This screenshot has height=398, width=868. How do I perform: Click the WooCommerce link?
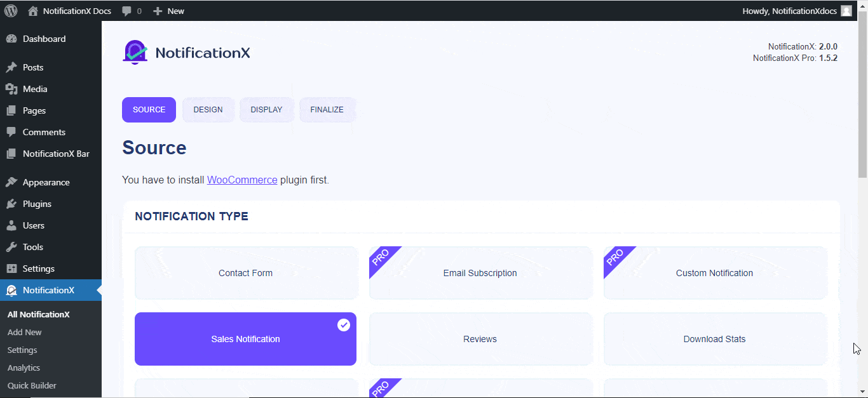242,180
